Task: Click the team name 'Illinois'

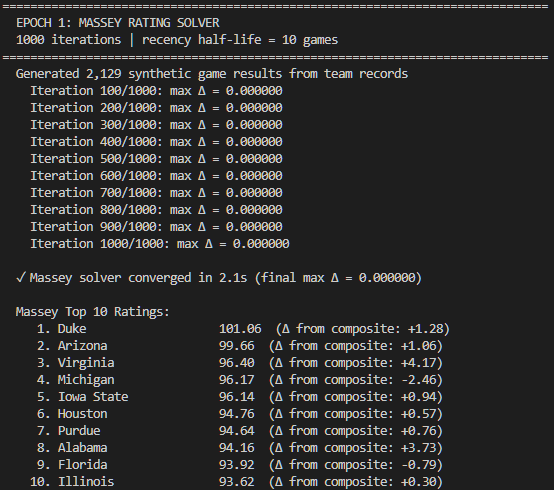Action: [86, 482]
